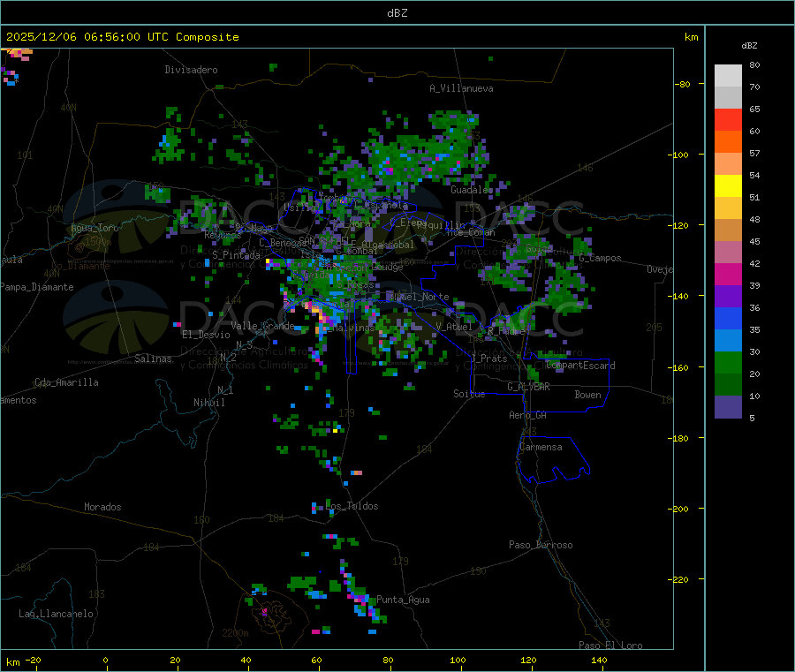Click the Carmensa map label
This screenshot has height=672, width=795.
click(x=541, y=447)
